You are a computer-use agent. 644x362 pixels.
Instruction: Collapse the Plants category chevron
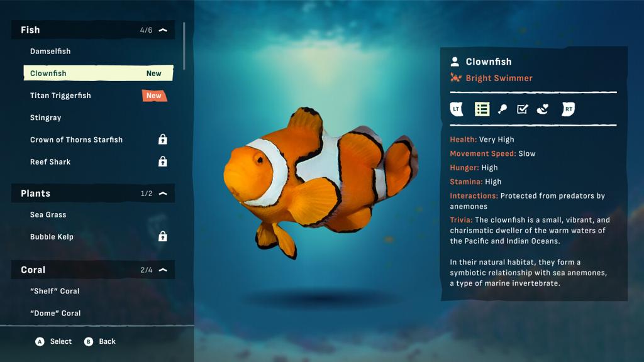(x=163, y=194)
